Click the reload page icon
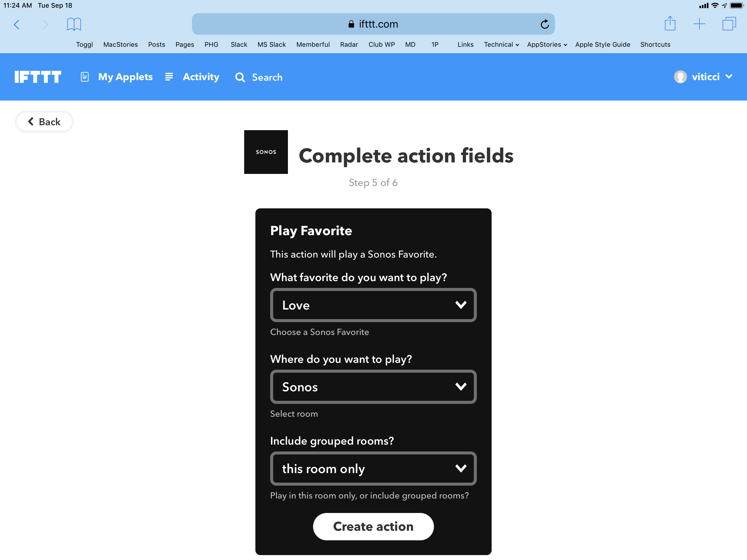Viewport: 747px width, 560px height. click(544, 24)
